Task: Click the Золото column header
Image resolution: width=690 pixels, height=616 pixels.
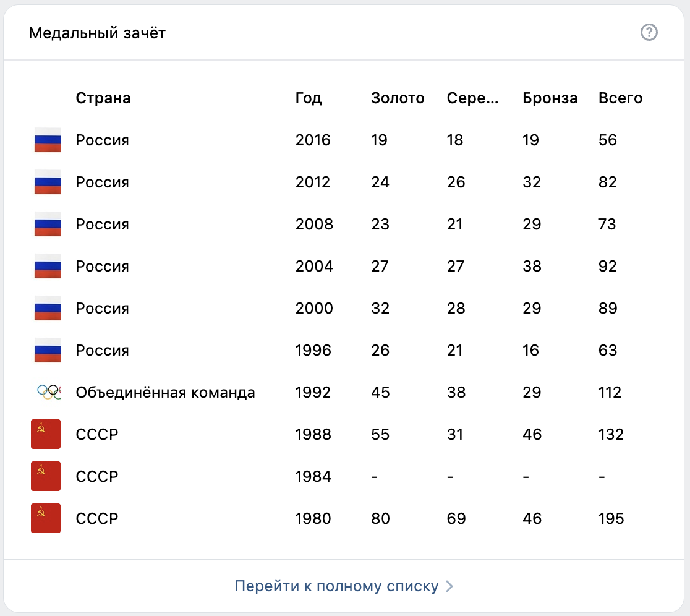Action: click(x=398, y=98)
